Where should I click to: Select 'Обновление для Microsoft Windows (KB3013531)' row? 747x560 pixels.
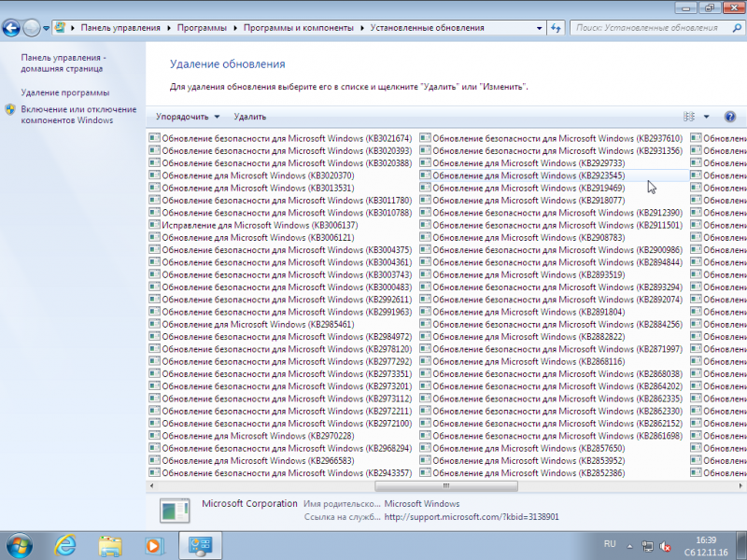[x=251, y=188]
